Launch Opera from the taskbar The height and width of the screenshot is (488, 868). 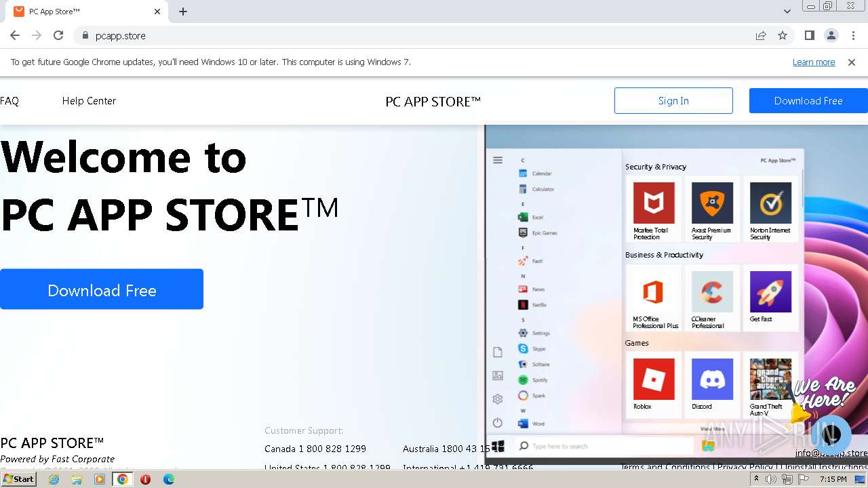(x=145, y=479)
